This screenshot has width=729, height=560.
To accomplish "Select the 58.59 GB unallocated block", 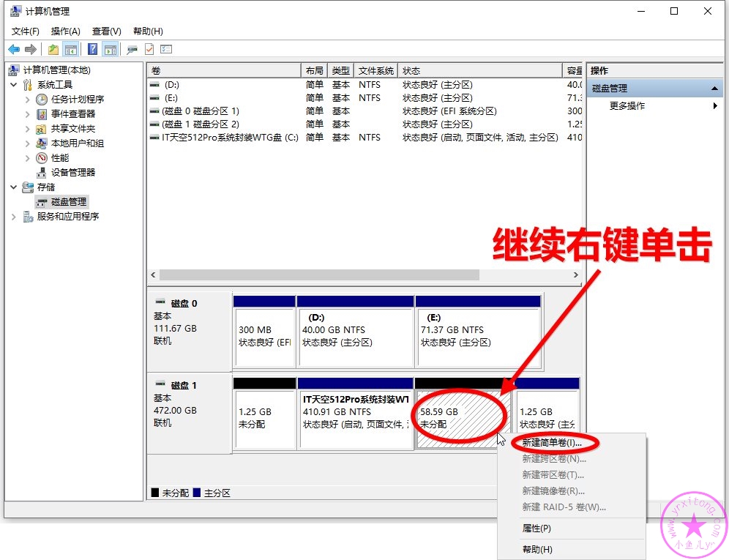I will [x=463, y=414].
